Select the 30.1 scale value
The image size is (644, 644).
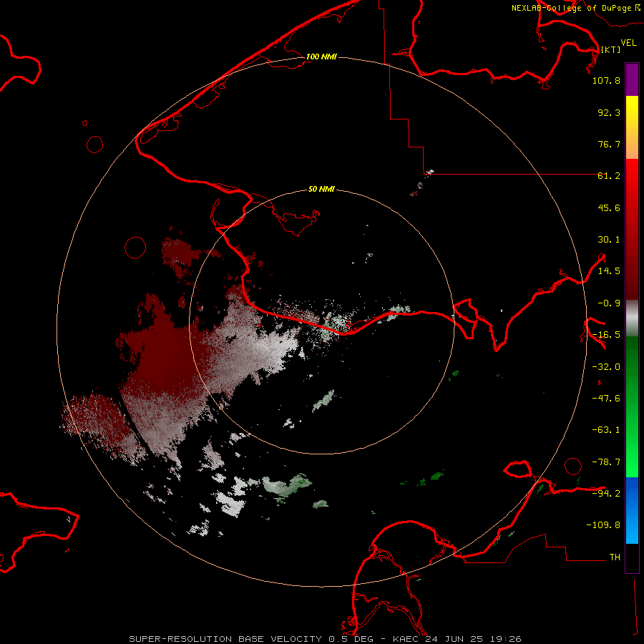point(609,240)
